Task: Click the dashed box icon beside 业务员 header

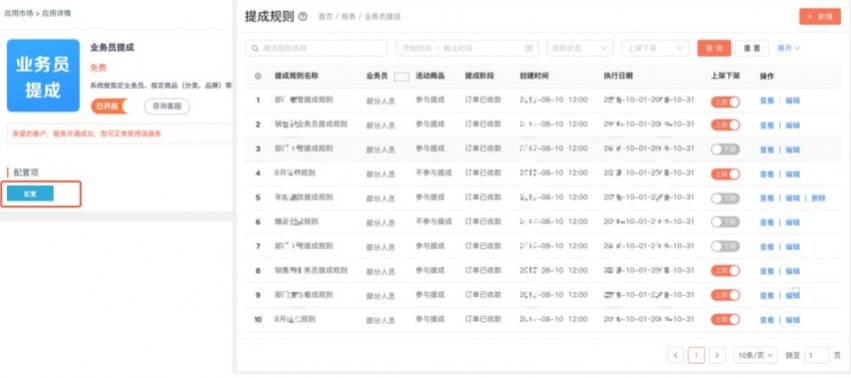Action: coord(401,77)
